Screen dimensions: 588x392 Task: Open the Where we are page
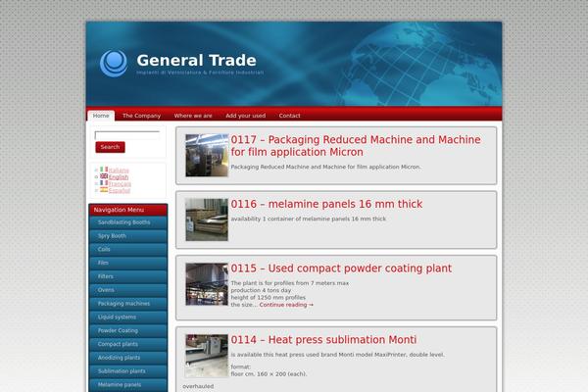193,116
